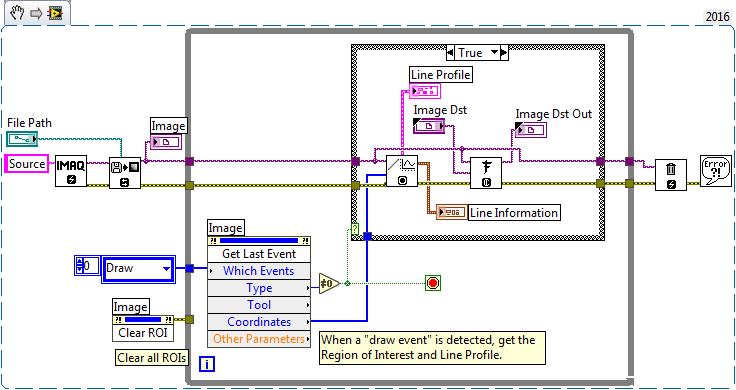This screenshot has width=736, height=390.
Task: Select the Line Information indicator terminal
Action: pyautogui.click(x=452, y=213)
